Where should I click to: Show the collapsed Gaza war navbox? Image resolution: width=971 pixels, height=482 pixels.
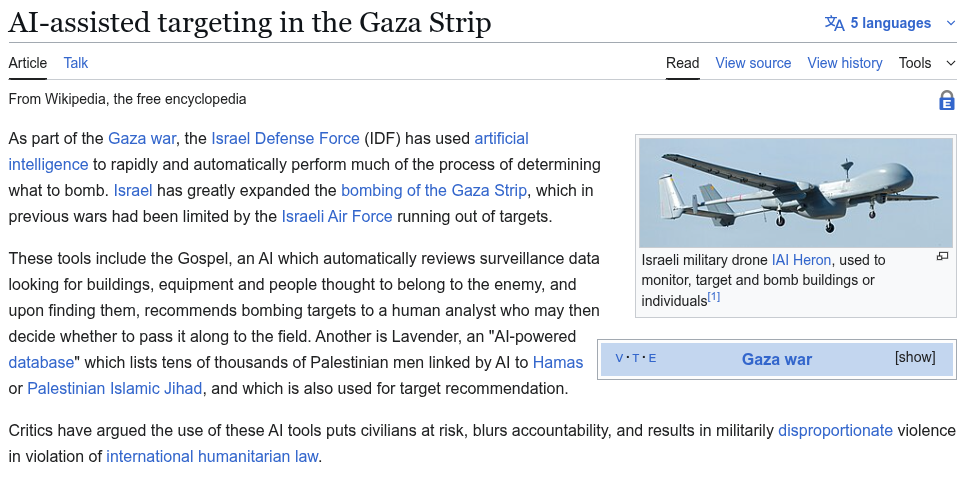[x=914, y=357]
